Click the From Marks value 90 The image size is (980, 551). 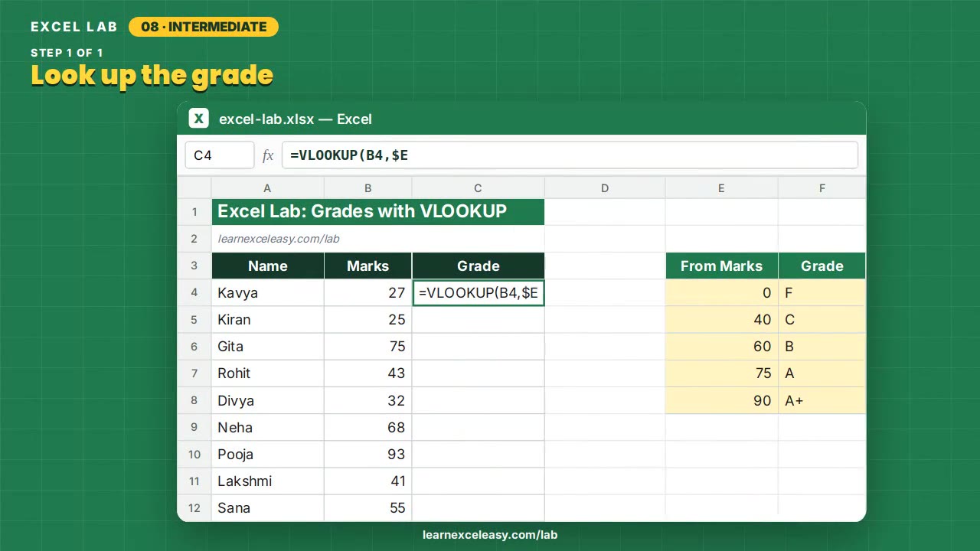[x=721, y=400]
